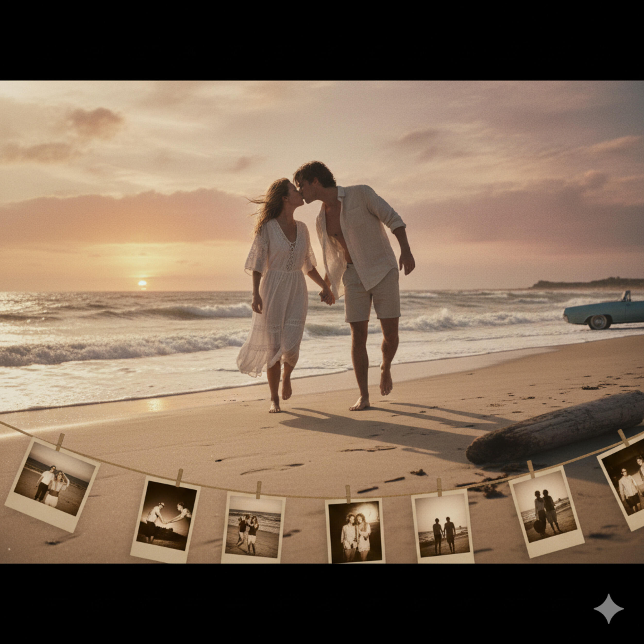Click the setting sun on the horizon
Viewport: 644px width, 644px height.
tap(142, 283)
